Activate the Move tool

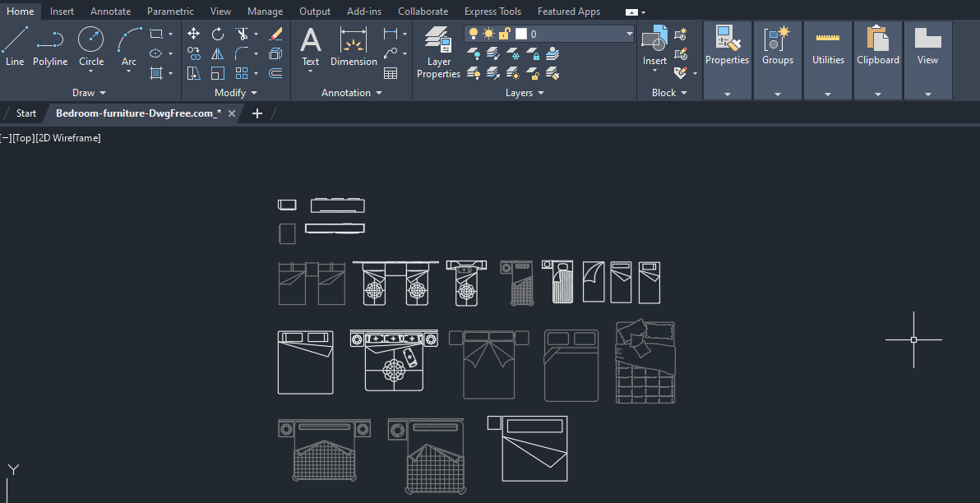(194, 34)
